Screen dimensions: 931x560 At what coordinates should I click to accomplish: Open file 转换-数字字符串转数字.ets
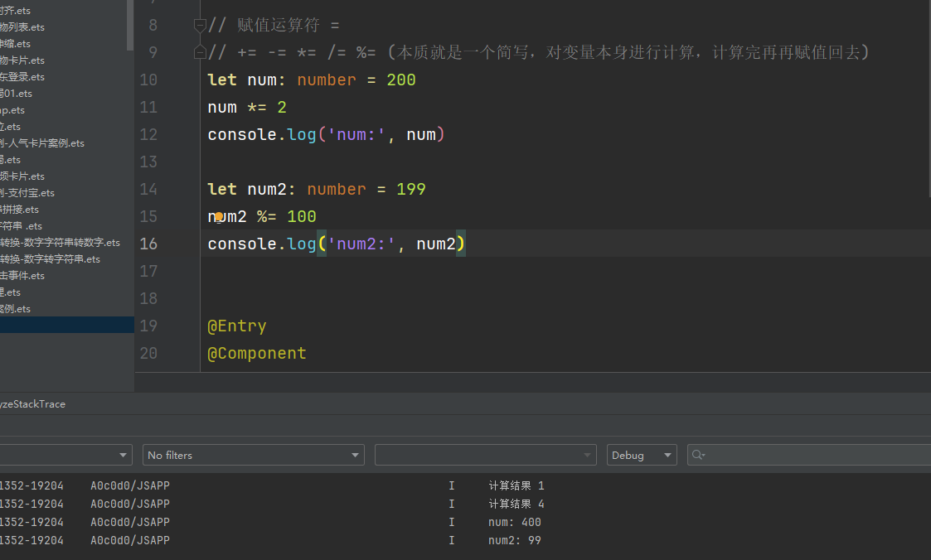pos(60,243)
